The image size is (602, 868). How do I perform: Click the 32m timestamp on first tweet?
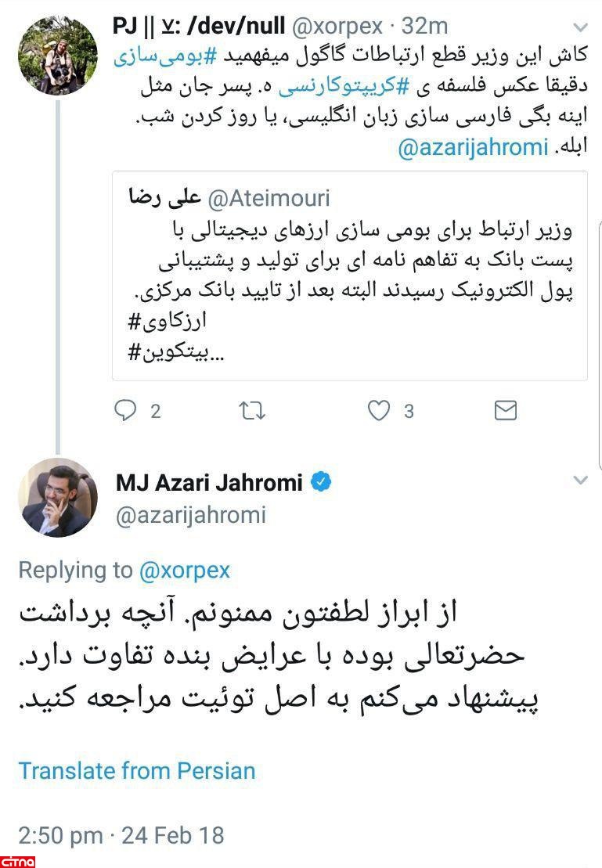tap(424, 26)
